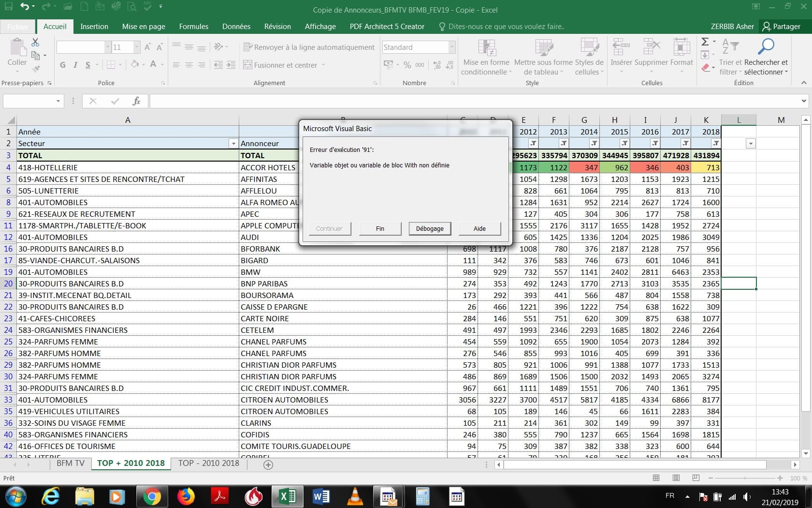
Task: Toggle italic formatting (I) in the ribbon
Action: [x=75, y=65]
